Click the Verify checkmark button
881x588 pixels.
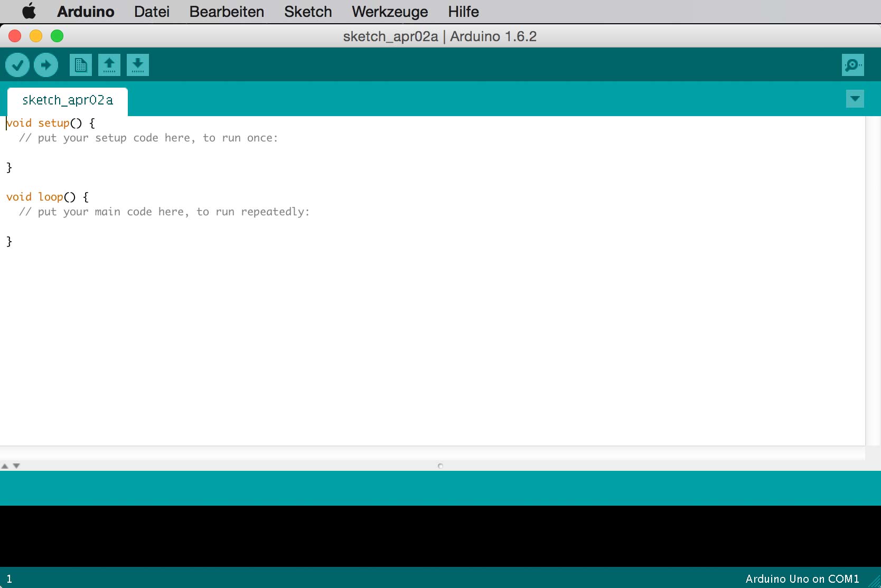tap(17, 65)
